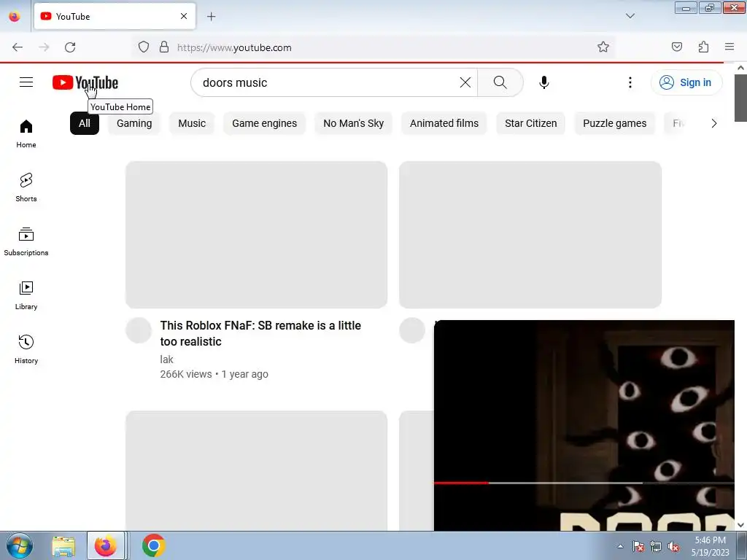This screenshot has height=560, width=747.
Task: Open the list all tabs dropdown arrow
Action: 630,16
